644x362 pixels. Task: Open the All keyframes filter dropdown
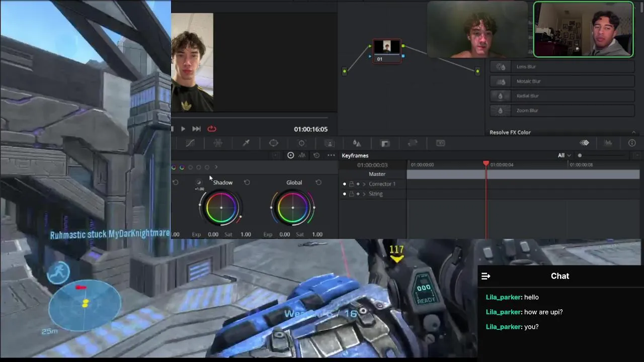564,155
